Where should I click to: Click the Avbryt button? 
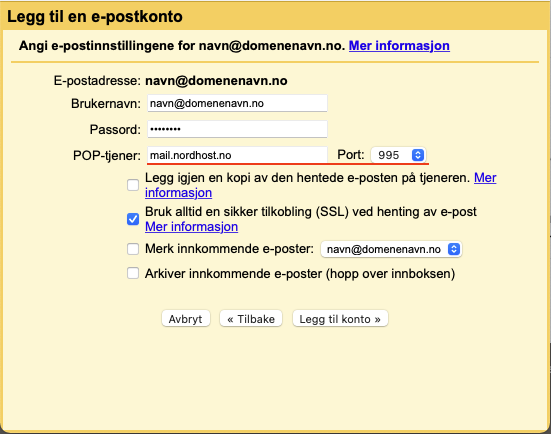tap(186, 319)
